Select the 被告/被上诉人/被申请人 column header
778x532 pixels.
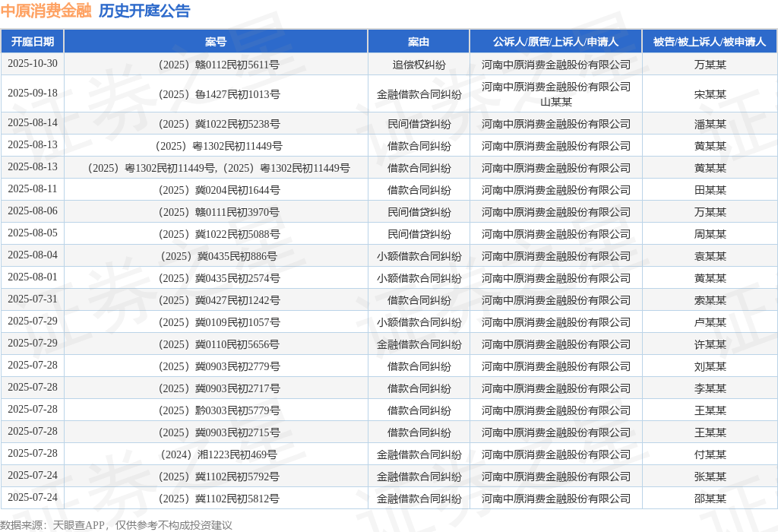click(x=710, y=42)
